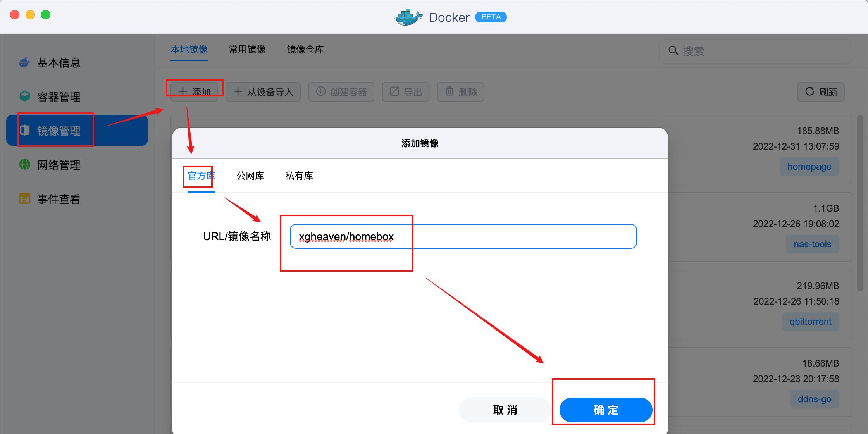Open the 镜像管理 section
The width and height of the screenshot is (868, 434).
(x=58, y=131)
